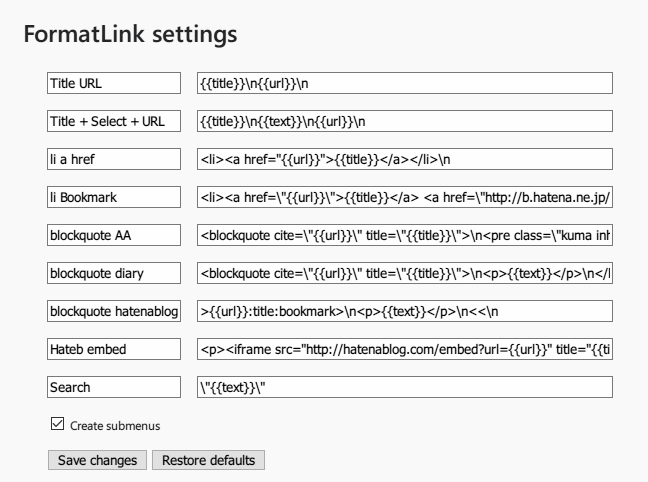648x482 pixels.
Task: Focus the blockquote AA name field
Action: tap(114, 235)
